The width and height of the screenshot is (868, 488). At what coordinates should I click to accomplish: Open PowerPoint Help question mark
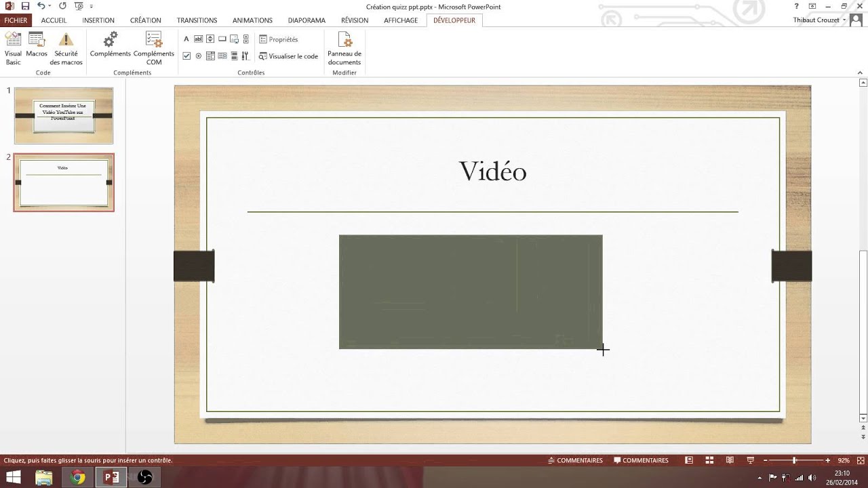(796, 6)
